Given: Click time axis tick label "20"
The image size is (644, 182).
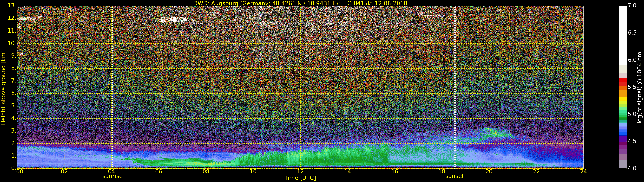Looking at the screenshot, I should pyautogui.click(x=489, y=171).
